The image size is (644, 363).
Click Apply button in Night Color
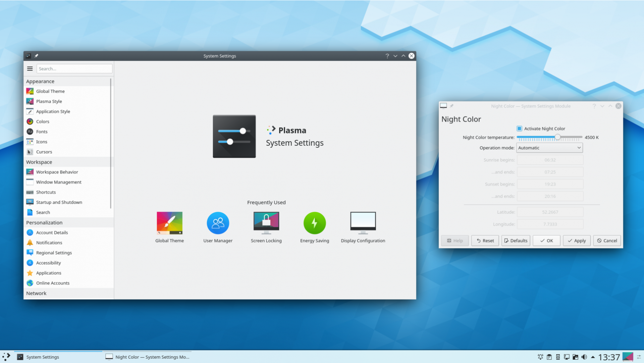(576, 240)
